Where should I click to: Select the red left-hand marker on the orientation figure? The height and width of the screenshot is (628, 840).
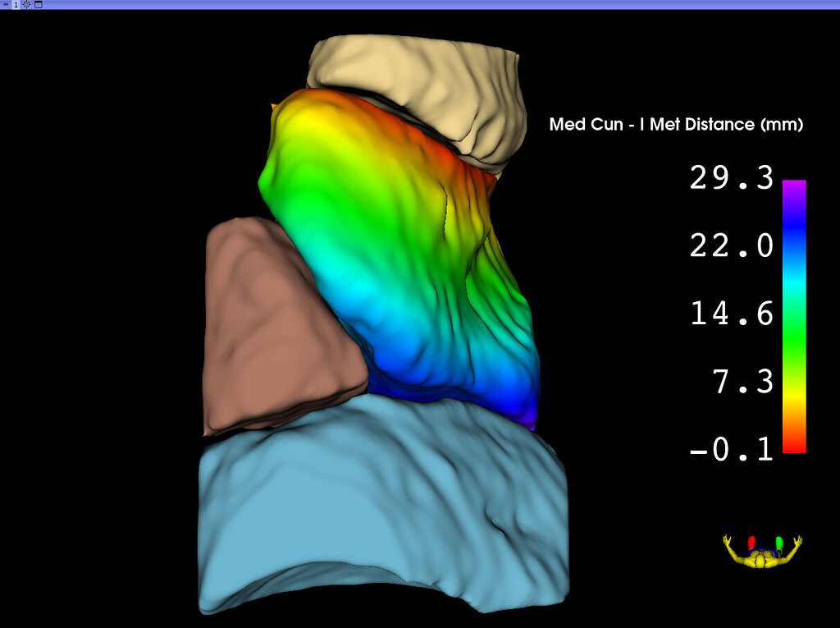[x=751, y=542]
